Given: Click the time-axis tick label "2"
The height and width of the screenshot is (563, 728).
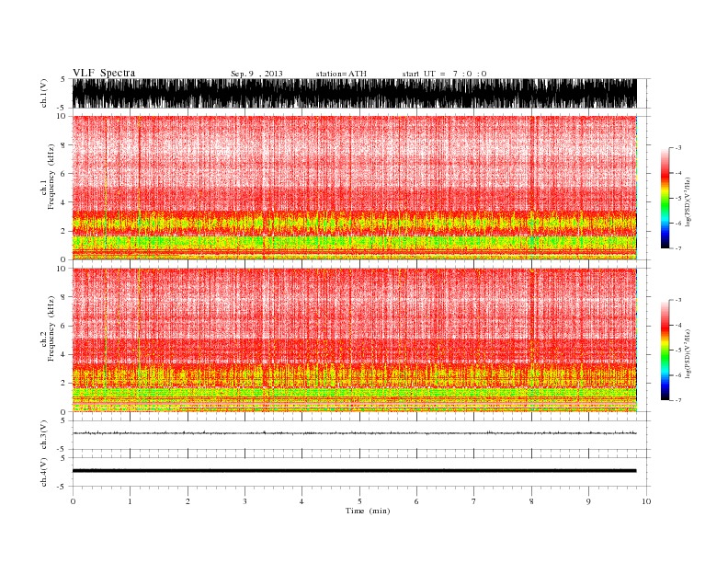Looking at the screenshot, I should click(188, 501).
